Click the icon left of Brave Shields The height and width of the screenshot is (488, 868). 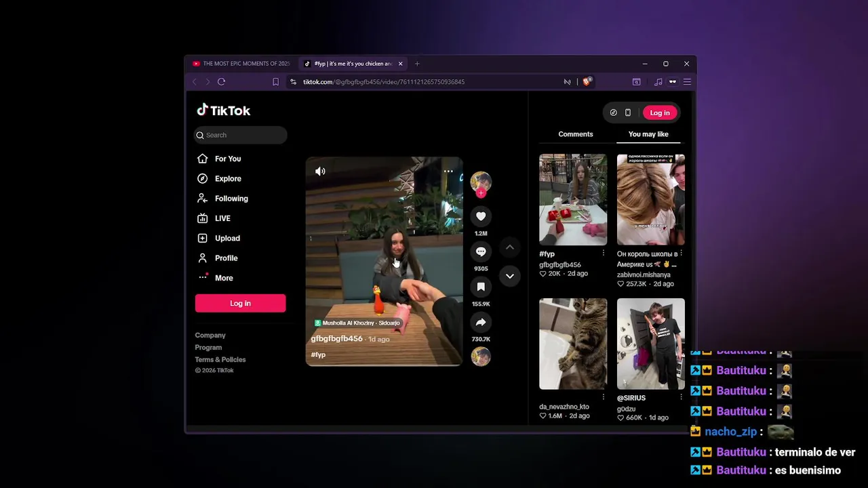click(567, 82)
